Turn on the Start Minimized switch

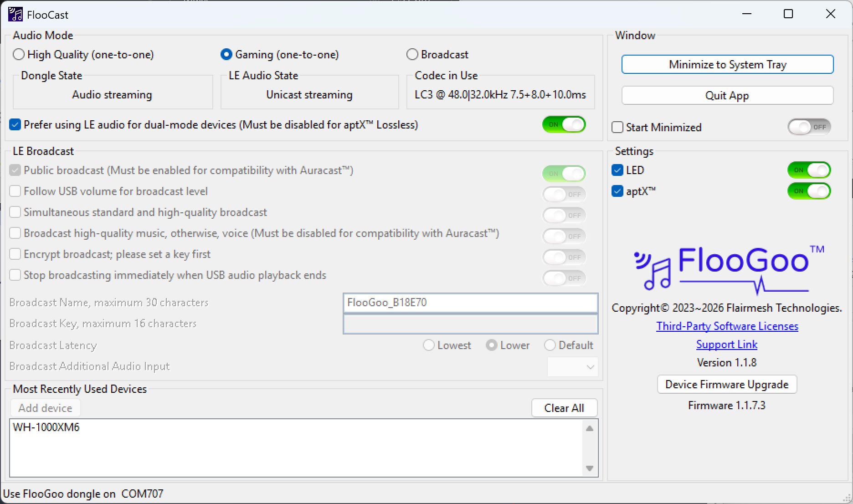[x=809, y=127]
